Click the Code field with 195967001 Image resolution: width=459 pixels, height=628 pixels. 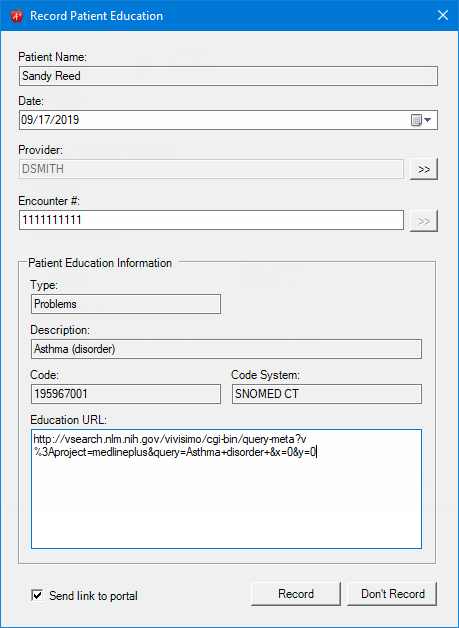click(x=126, y=394)
